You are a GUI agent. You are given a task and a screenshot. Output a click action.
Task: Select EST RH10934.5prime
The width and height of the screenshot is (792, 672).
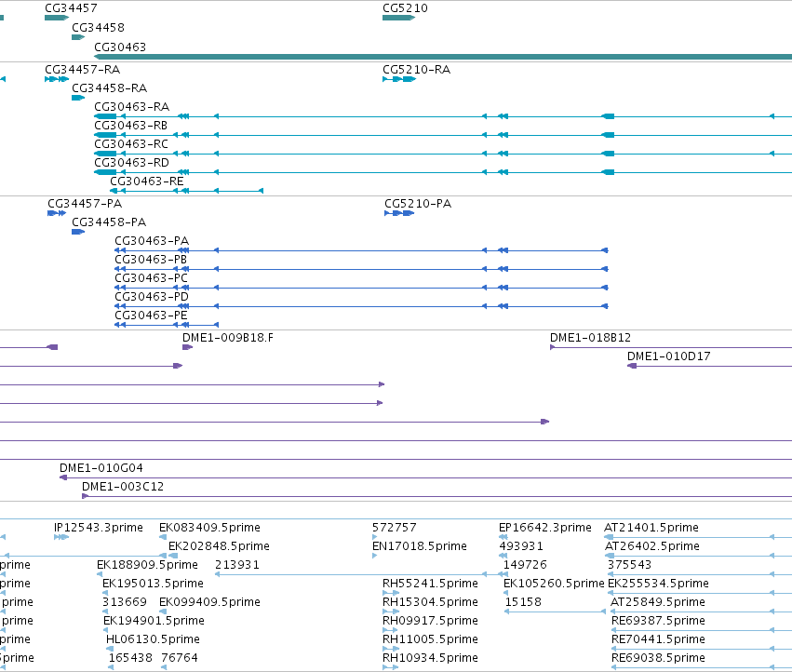point(430,658)
